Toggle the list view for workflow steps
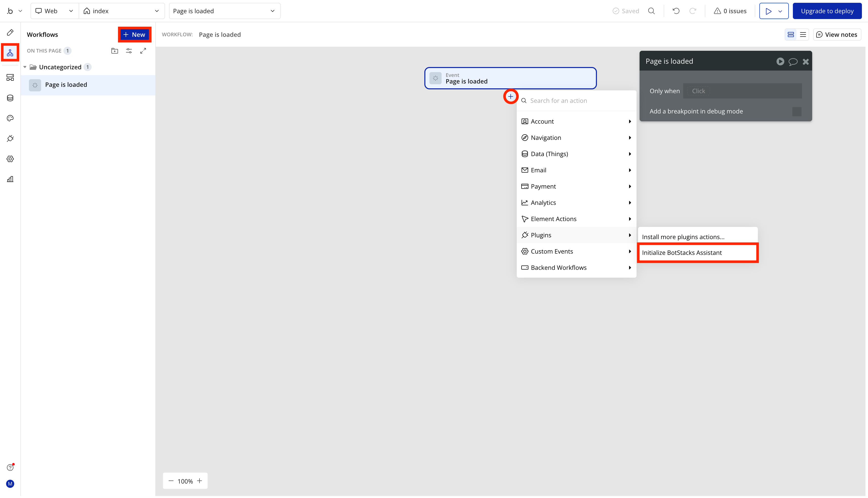Image resolution: width=868 pixels, height=498 pixels. pos(803,34)
